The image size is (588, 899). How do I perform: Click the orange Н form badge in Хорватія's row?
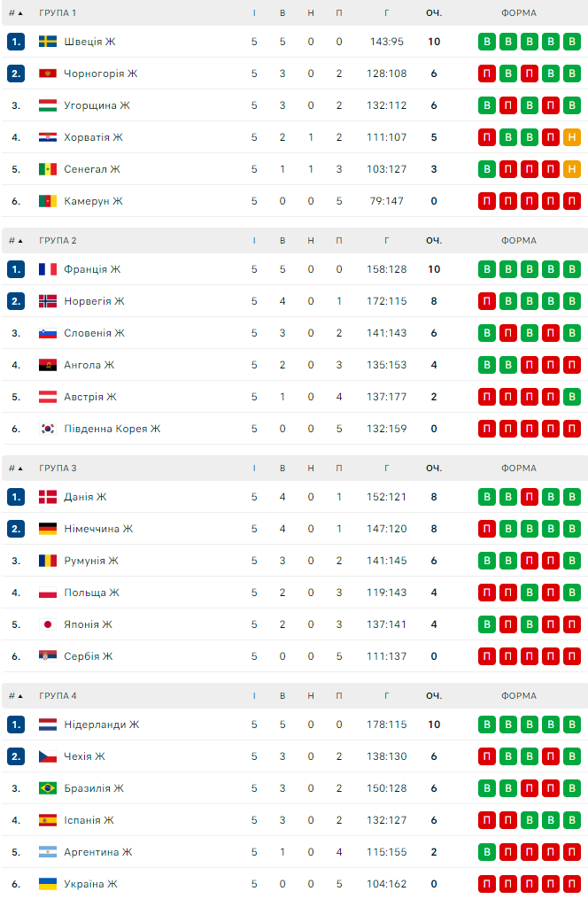pyautogui.click(x=572, y=137)
